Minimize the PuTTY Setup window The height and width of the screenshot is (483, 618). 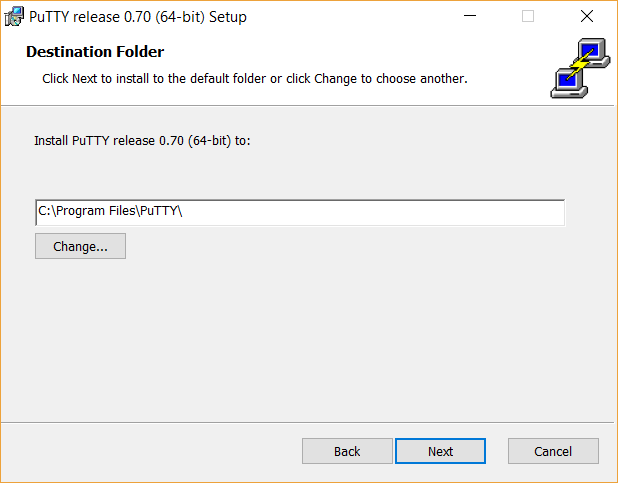(470, 17)
